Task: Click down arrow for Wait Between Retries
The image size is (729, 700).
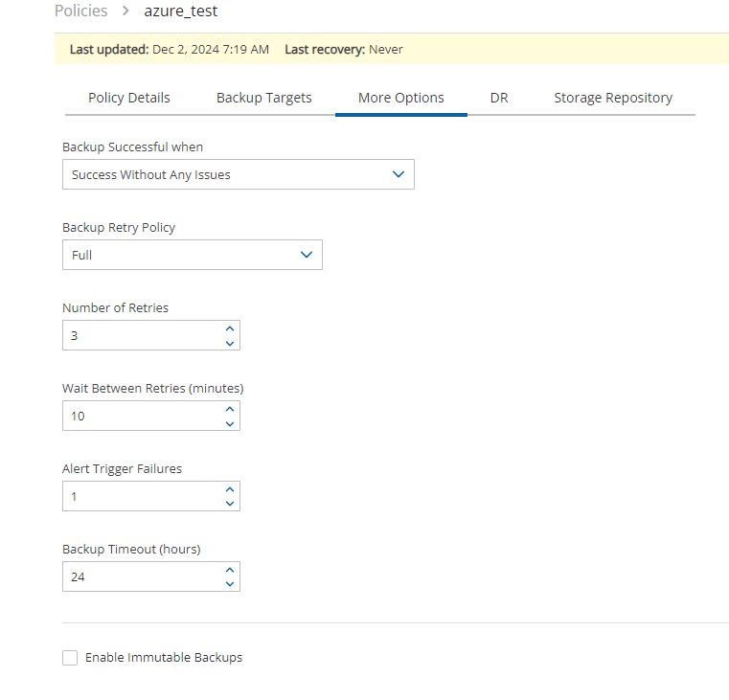Action: click(229, 423)
